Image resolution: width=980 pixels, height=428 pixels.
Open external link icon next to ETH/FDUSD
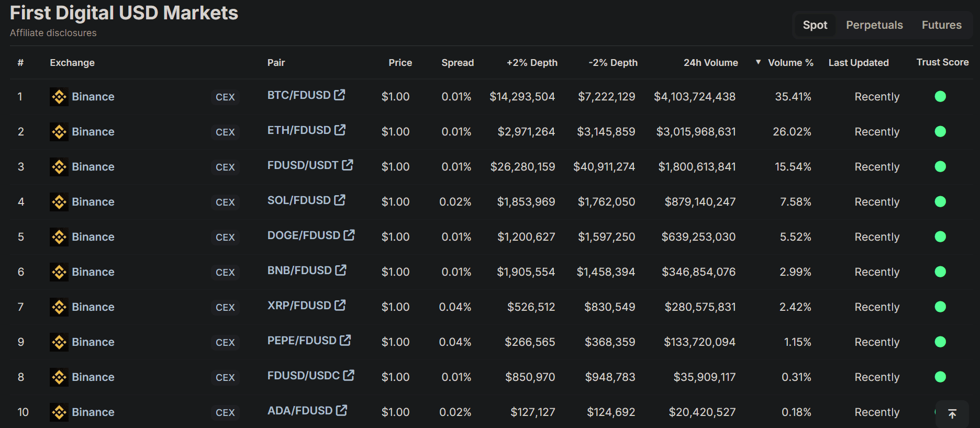[340, 130]
